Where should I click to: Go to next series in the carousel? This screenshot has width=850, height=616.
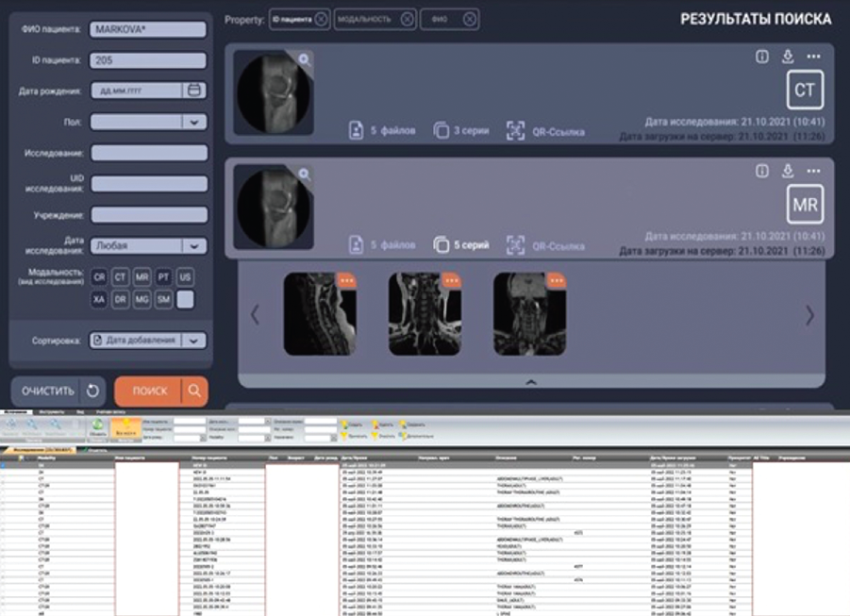[x=809, y=314]
